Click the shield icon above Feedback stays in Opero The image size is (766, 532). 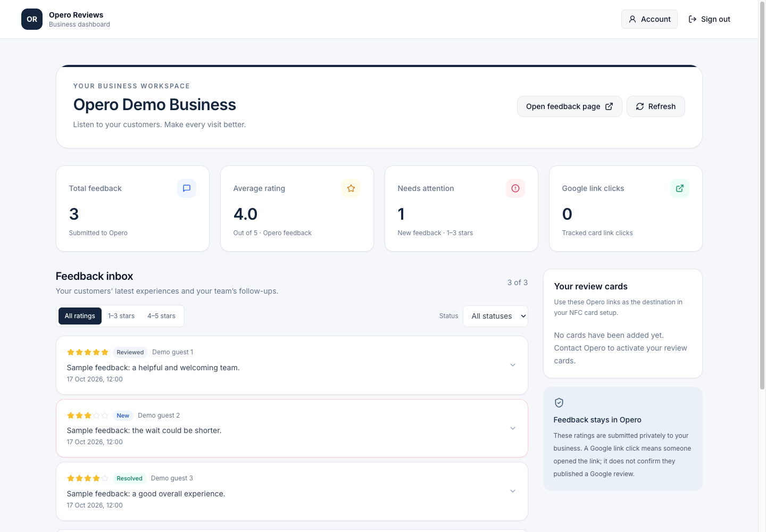pos(559,403)
